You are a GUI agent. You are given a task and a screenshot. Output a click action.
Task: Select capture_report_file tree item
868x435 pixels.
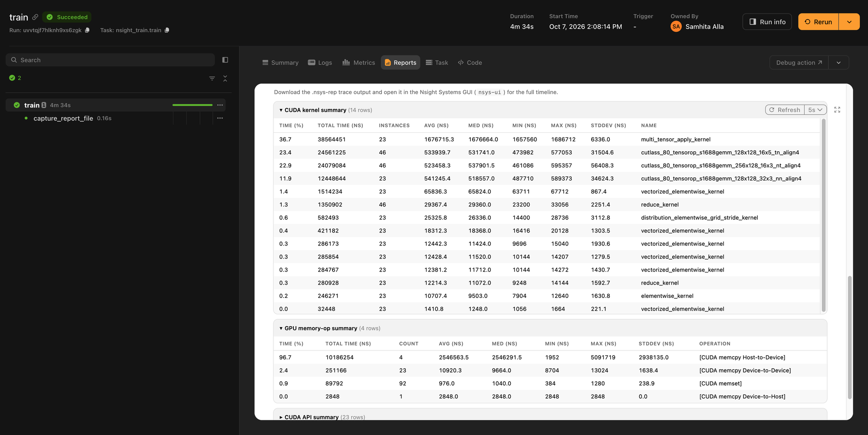click(x=63, y=118)
